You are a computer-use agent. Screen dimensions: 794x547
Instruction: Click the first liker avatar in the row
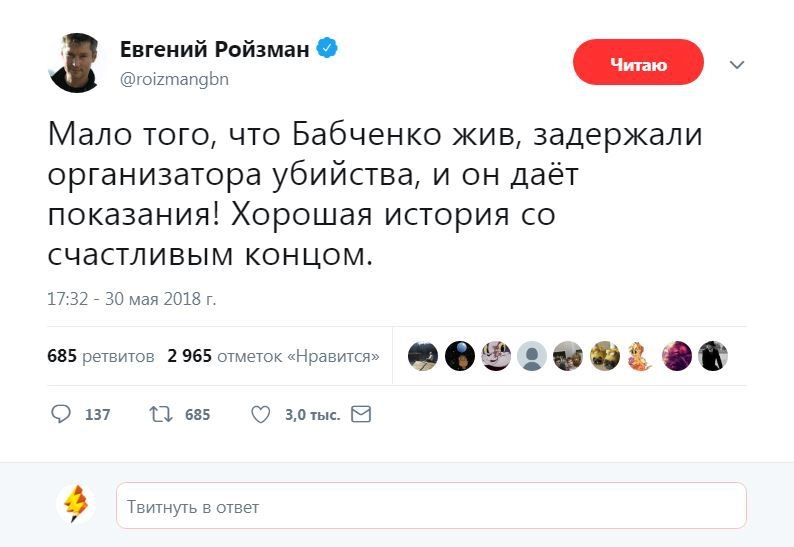(x=424, y=356)
